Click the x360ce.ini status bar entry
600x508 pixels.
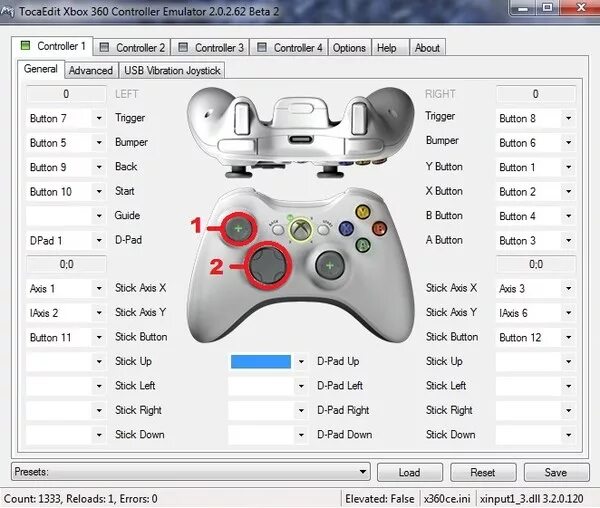(447, 499)
